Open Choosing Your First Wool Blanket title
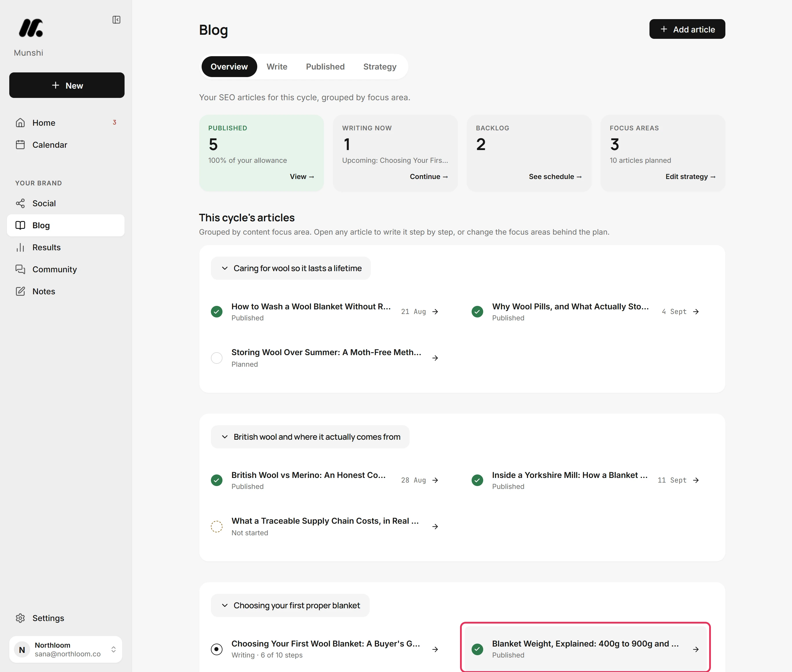 [326, 644]
